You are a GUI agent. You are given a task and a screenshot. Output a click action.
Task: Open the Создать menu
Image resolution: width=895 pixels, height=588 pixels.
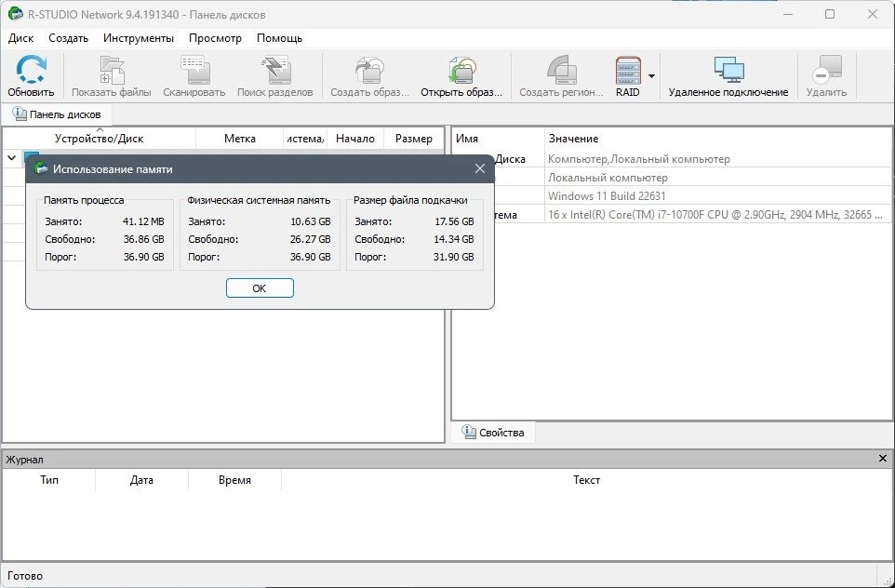coord(69,38)
